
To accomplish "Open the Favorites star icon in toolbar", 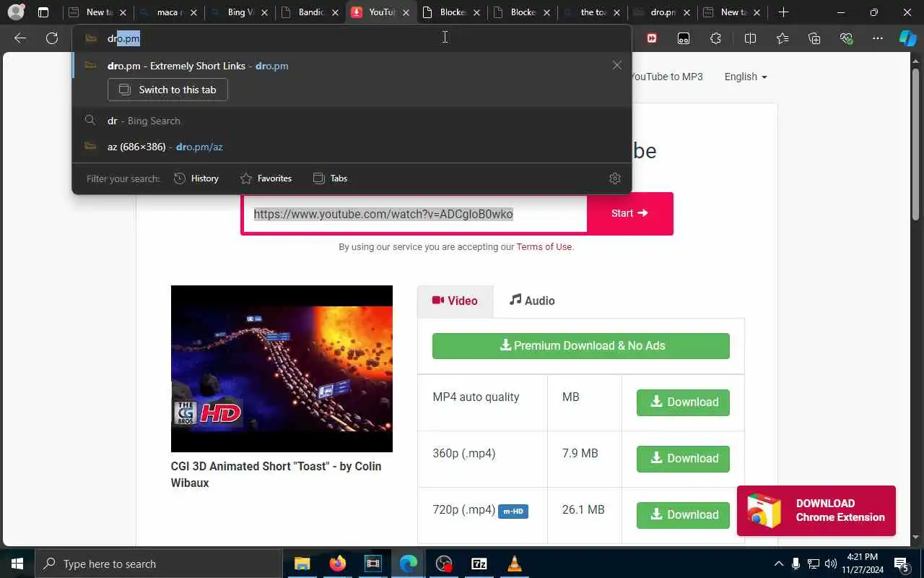I will 783,38.
